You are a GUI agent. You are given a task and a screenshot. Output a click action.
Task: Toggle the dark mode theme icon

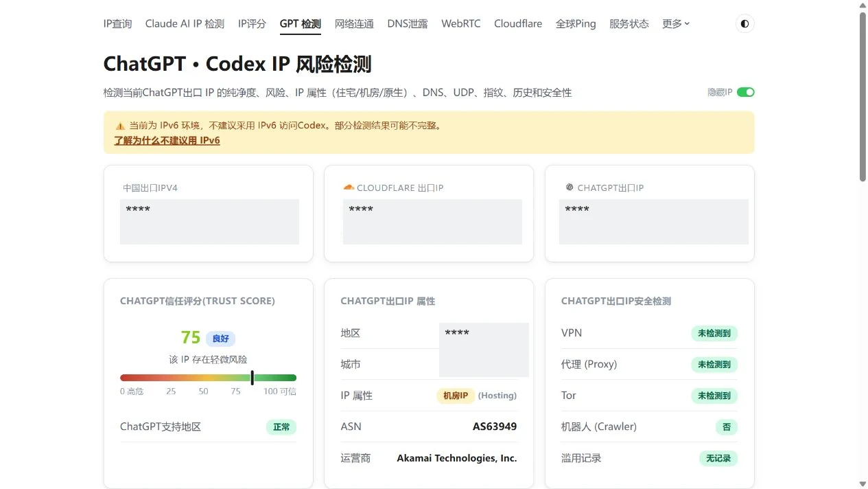pyautogui.click(x=744, y=24)
